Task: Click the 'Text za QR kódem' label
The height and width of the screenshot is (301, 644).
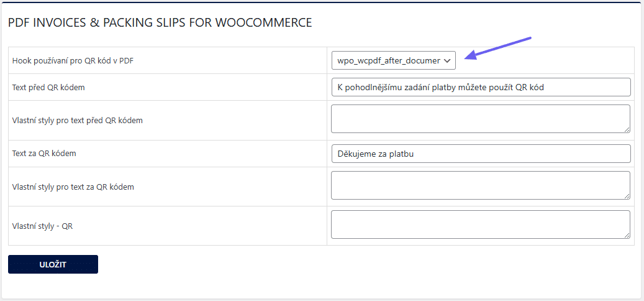Action: coord(44,153)
